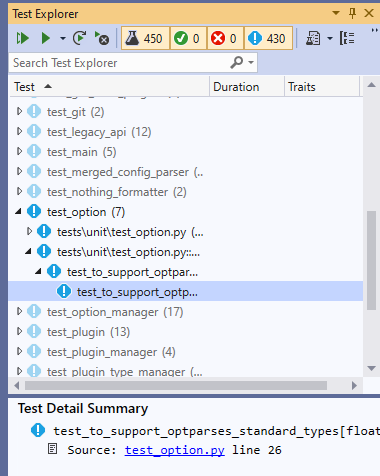Screen dimensions: 380x476
Task: Click the test_main not-run status icon
Action: point(34,151)
